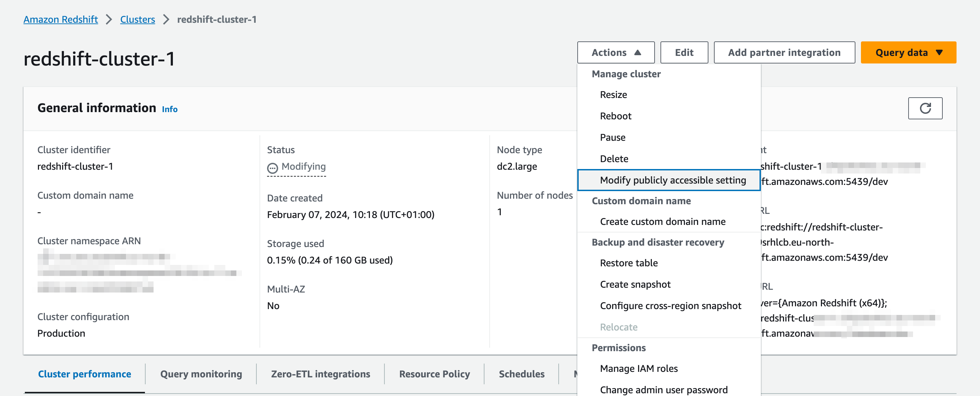This screenshot has width=980, height=396.
Task: Select Resize from the Actions menu
Action: click(x=668, y=95)
